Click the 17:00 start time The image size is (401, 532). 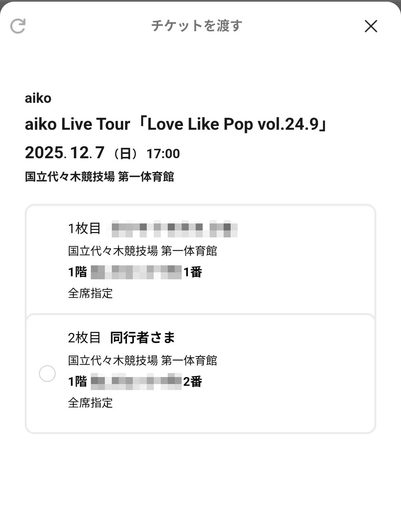(x=163, y=154)
